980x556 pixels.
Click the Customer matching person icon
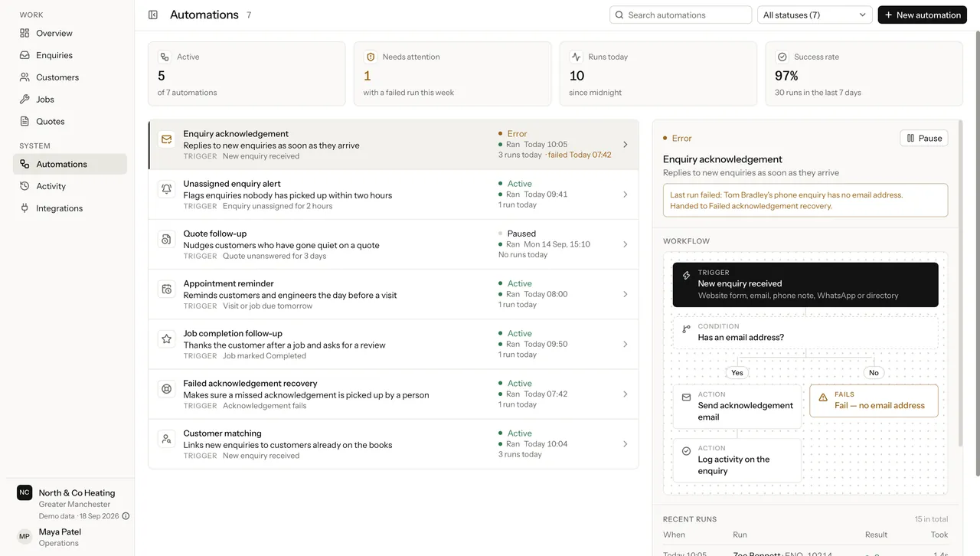point(166,439)
